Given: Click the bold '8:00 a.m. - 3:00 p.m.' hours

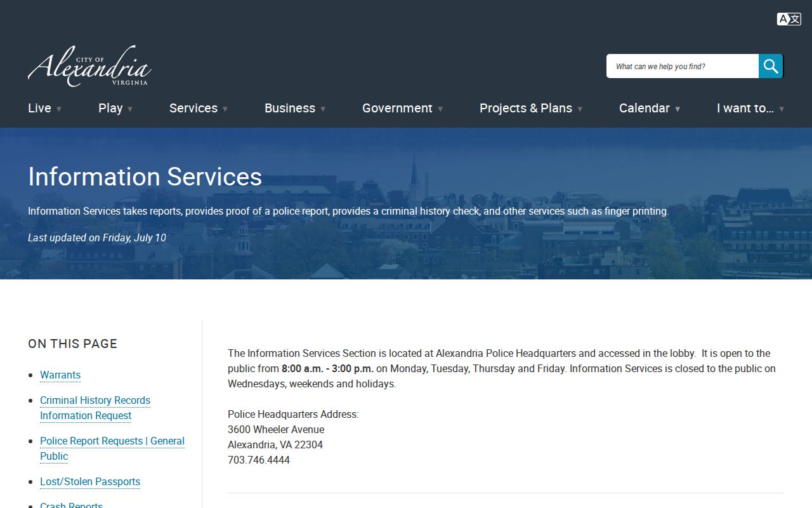Looking at the screenshot, I should (x=327, y=368).
